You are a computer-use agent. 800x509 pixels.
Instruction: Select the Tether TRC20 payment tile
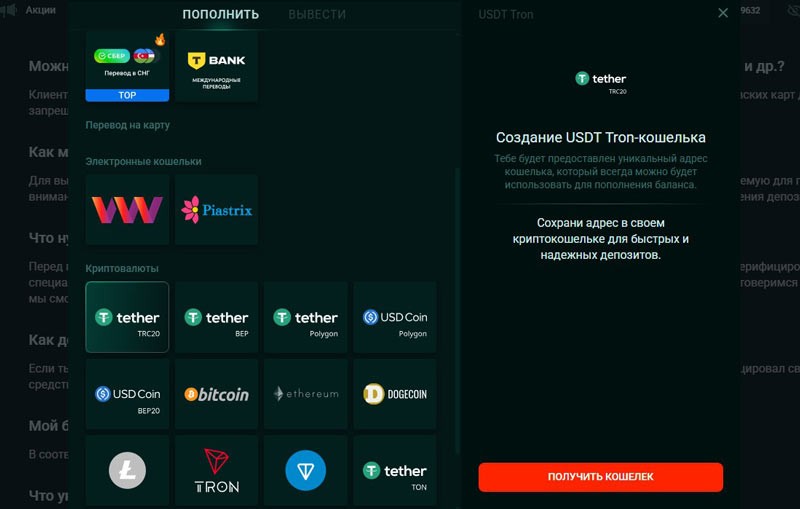tap(127, 317)
